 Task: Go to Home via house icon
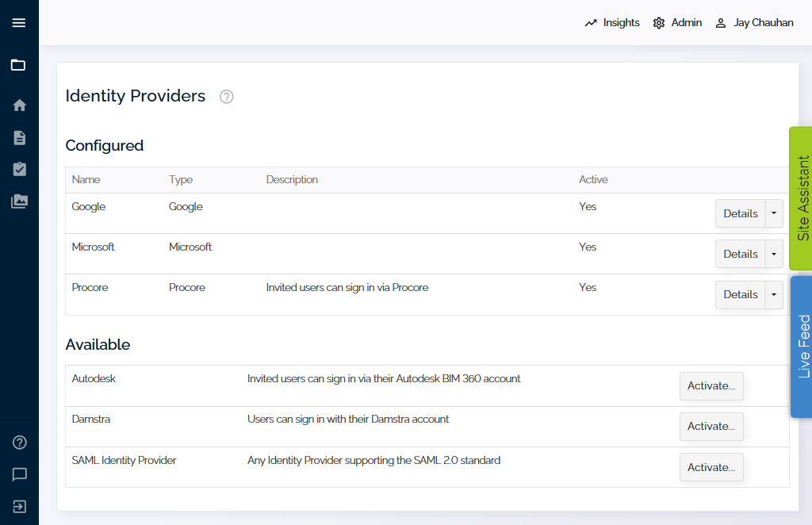[x=20, y=105]
